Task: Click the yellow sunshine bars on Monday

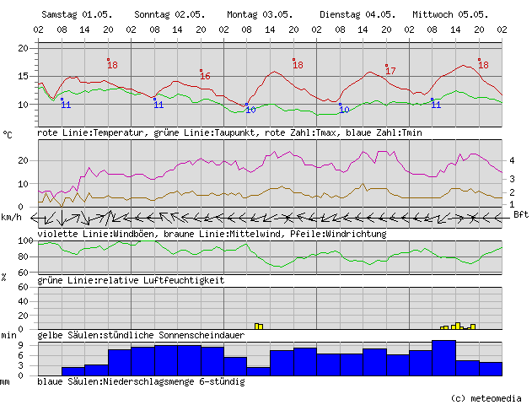Action: click(x=259, y=326)
